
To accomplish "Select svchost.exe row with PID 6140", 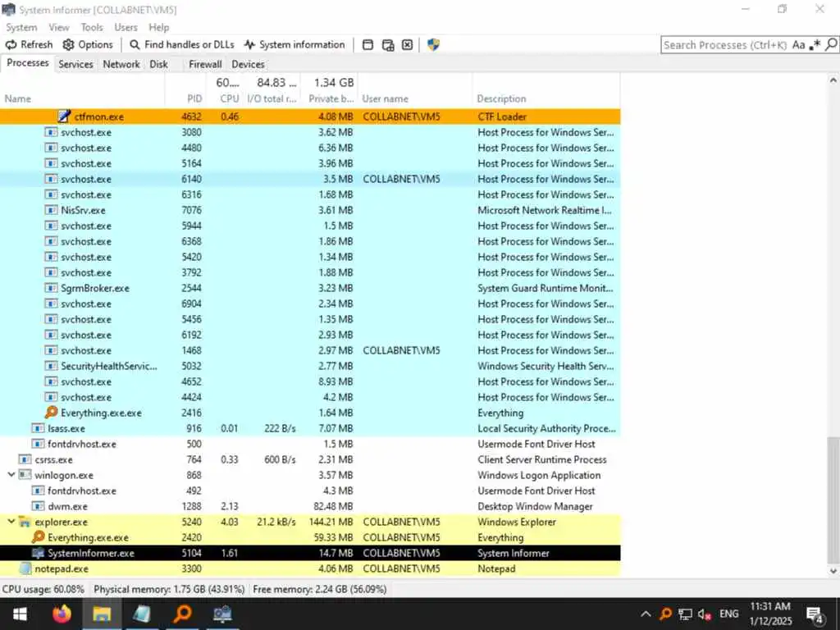I will click(310, 179).
